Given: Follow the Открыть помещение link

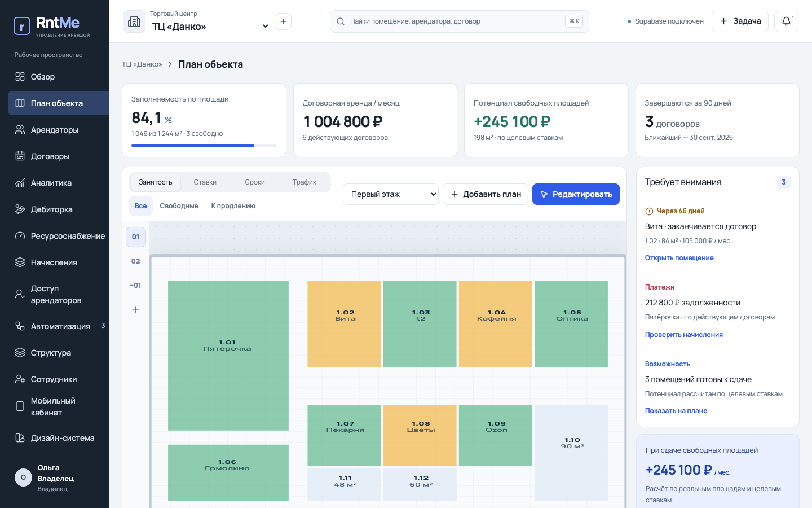Looking at the screenshot, I should coord(679,258).
